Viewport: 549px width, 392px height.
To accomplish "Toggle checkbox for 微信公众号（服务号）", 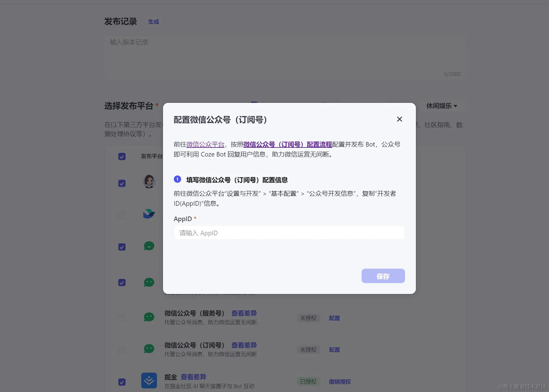I will 121,318.
